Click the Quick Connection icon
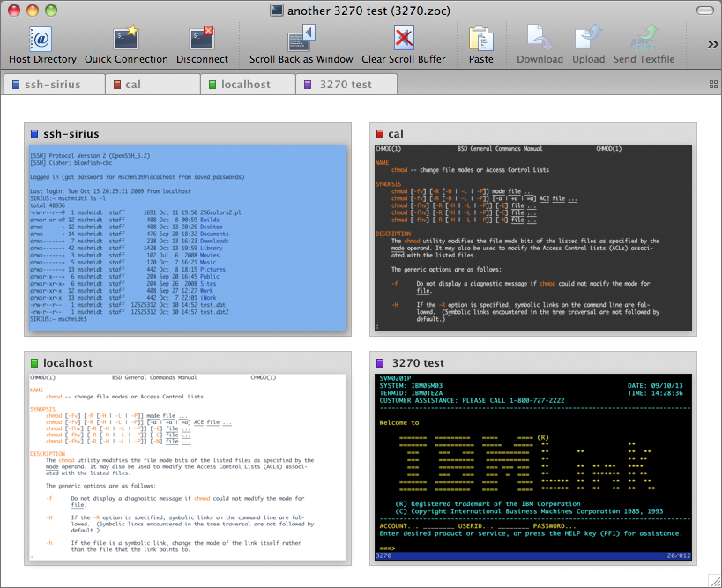Viewport: 722px width, 588px height. 126,40
